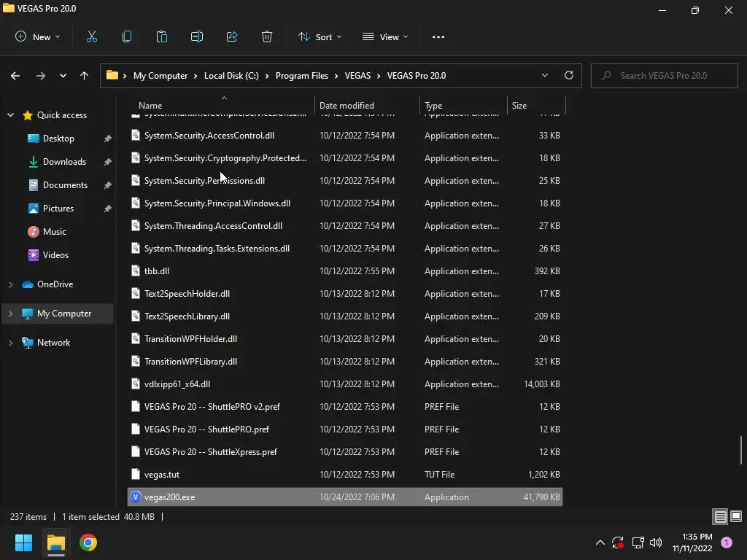Screen dimensions: 747x560
Task: Launch Google Chrome from taskbar
Action: point(88,542)
